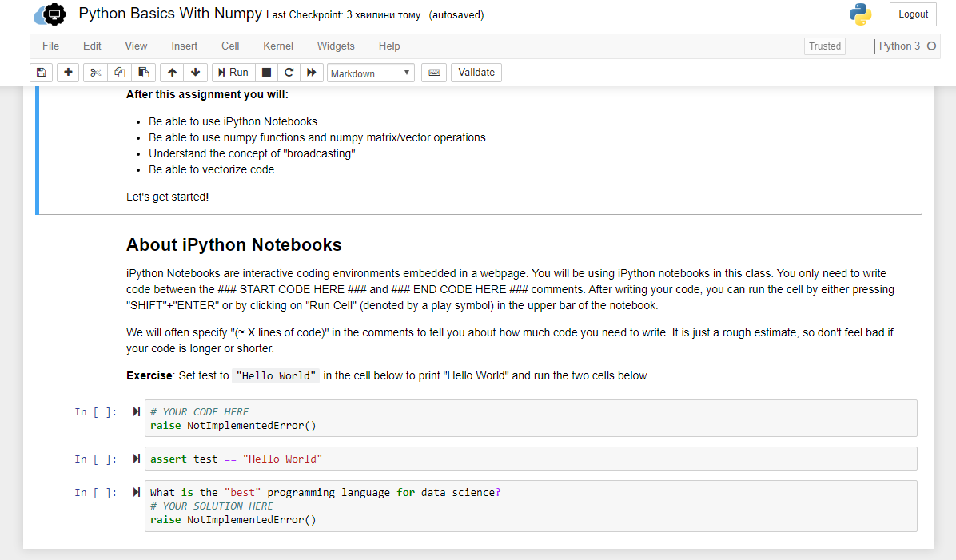Viewport: 956px width, 560px height.
Task: Click the Be able to vectorize code bullet
Action: pos(212,170)
